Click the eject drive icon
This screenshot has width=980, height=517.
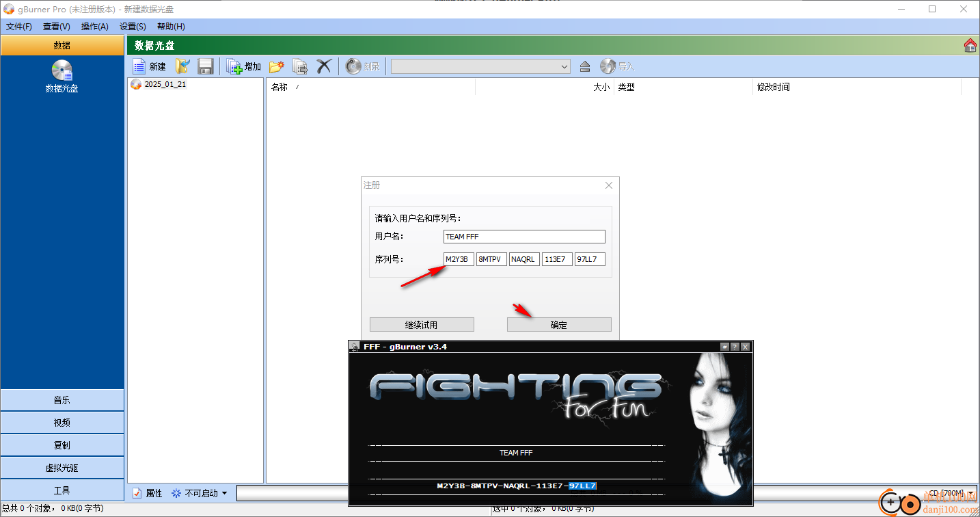[x=585, y=66]
